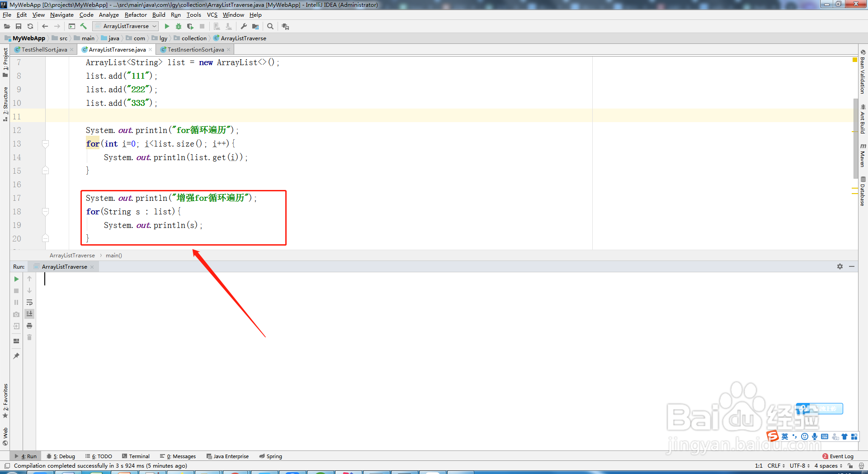
Task: Click fold end marker at line 20
Action: [x=45, y=238]
